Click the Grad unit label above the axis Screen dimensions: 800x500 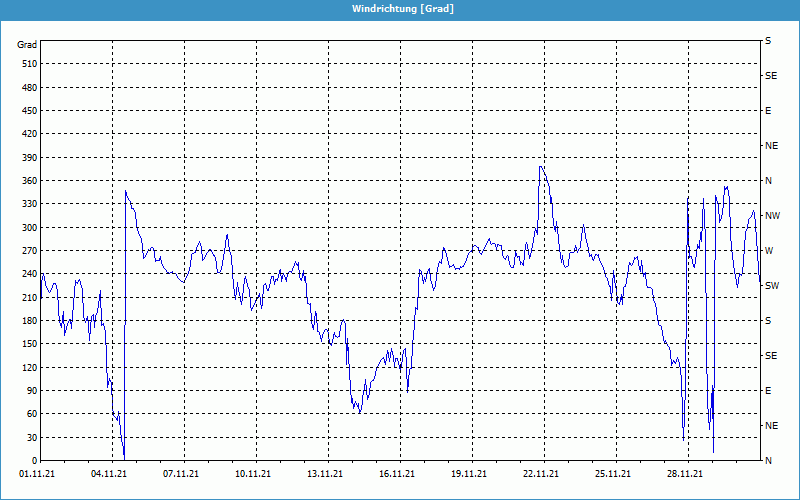27,45
